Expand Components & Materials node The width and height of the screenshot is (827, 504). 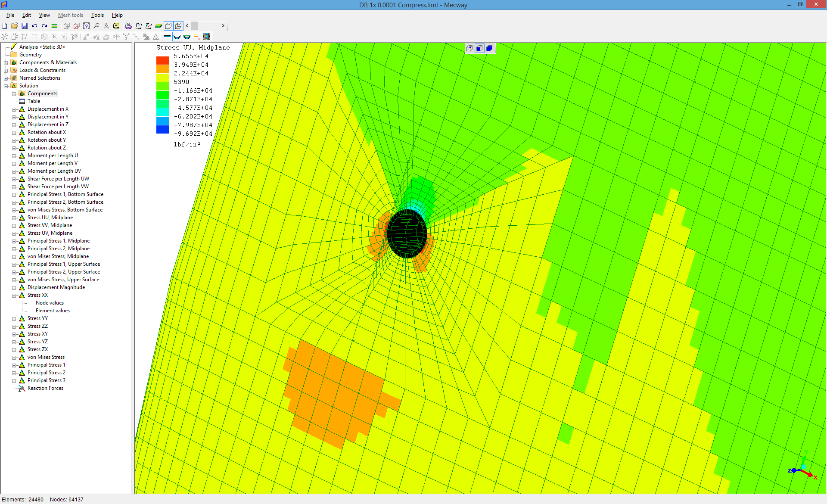coord(6,62)
